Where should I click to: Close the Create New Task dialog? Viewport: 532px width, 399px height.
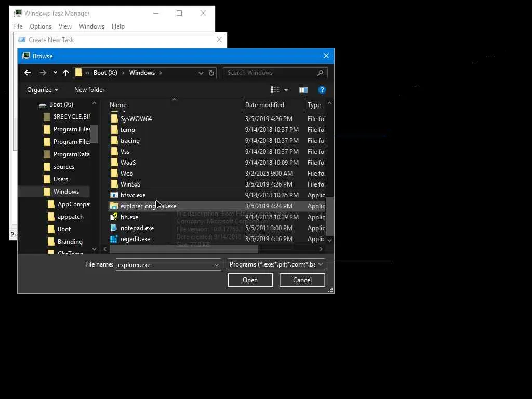[219, 39]
